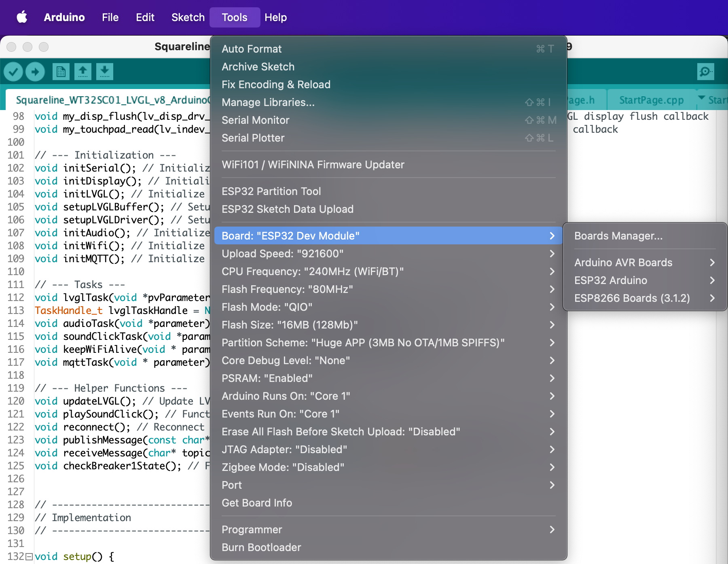Open the Arduino app menu

(x=64, y=17)
